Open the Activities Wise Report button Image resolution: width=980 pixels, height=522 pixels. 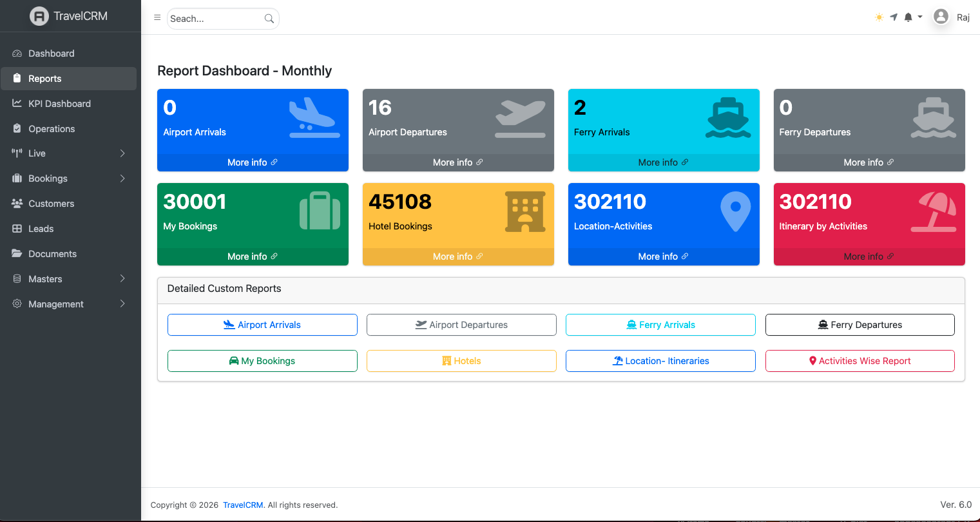click(x=860, y=361)
